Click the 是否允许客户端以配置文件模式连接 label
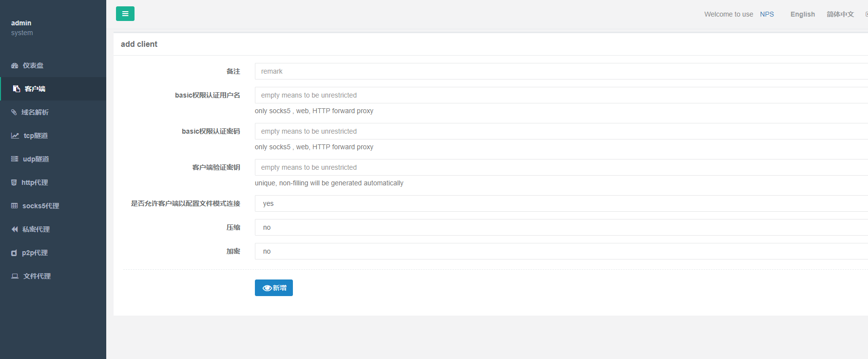868x359 pixels. pos(185,203)
